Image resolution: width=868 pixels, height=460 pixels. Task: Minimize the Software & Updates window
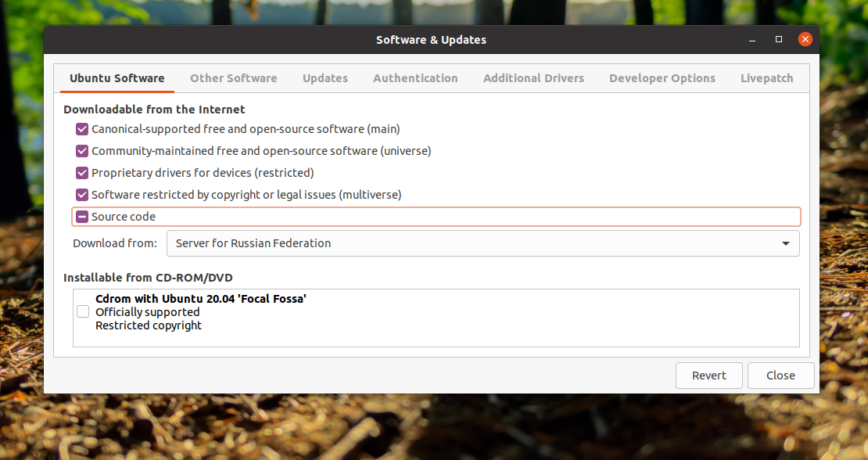click(x=753, y=39)
